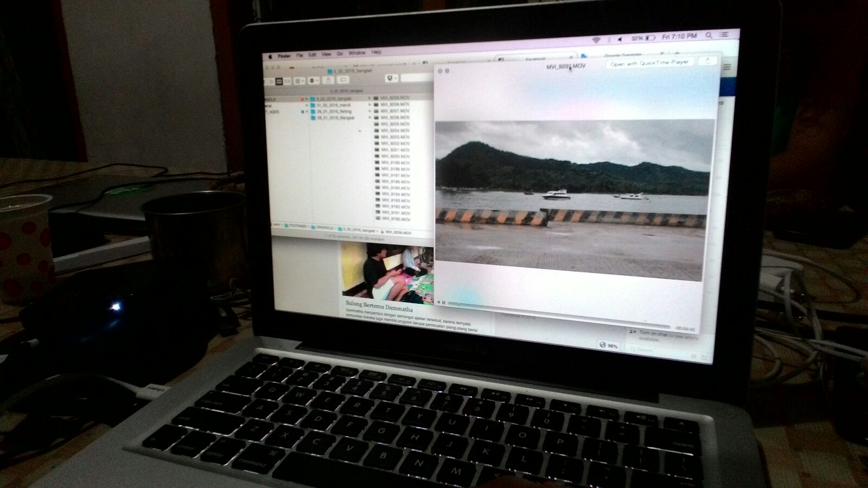Viewport: 868px width, 488px height.
Task: Select file MVI_9202.MOV
Action: (392, 143)
